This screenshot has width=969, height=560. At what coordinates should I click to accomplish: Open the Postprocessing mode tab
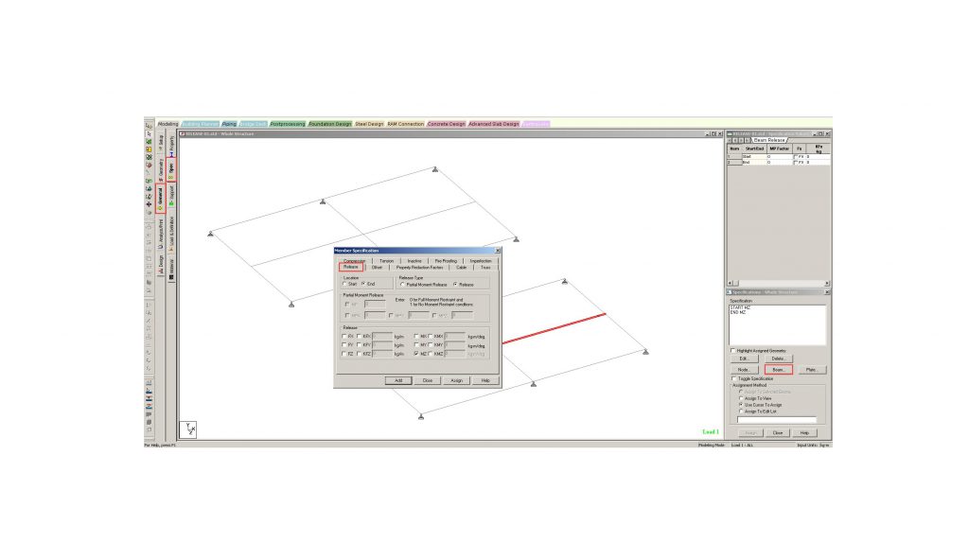287,124
